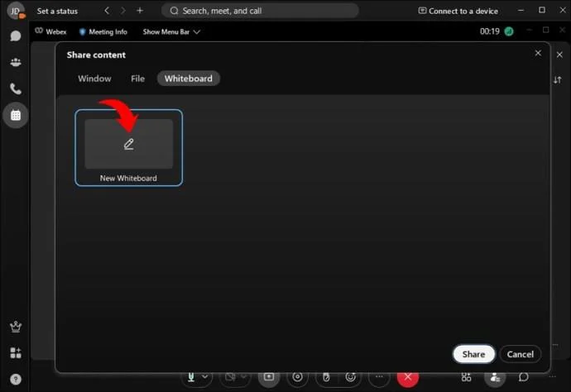Open the apps icon in meeting toolbar

pos(466,377)
